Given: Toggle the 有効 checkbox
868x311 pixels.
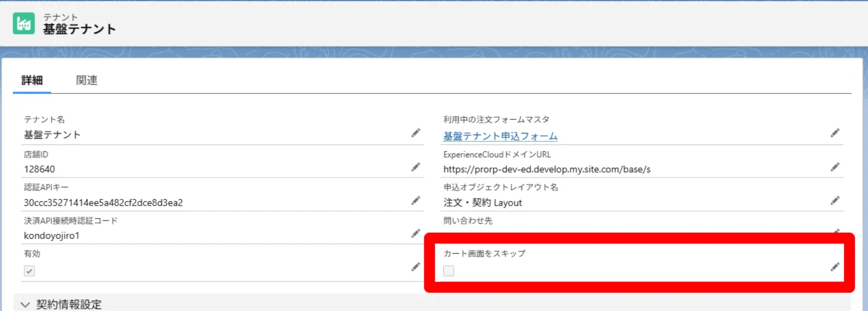Looking at the screenshot, I should point(30,271).
